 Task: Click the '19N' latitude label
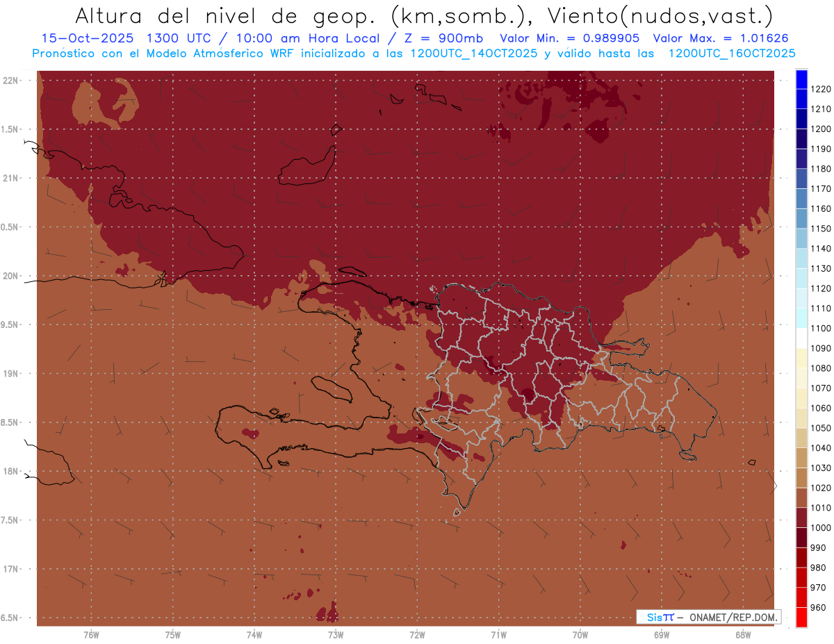pyautogui.click(x=10, y=373)
